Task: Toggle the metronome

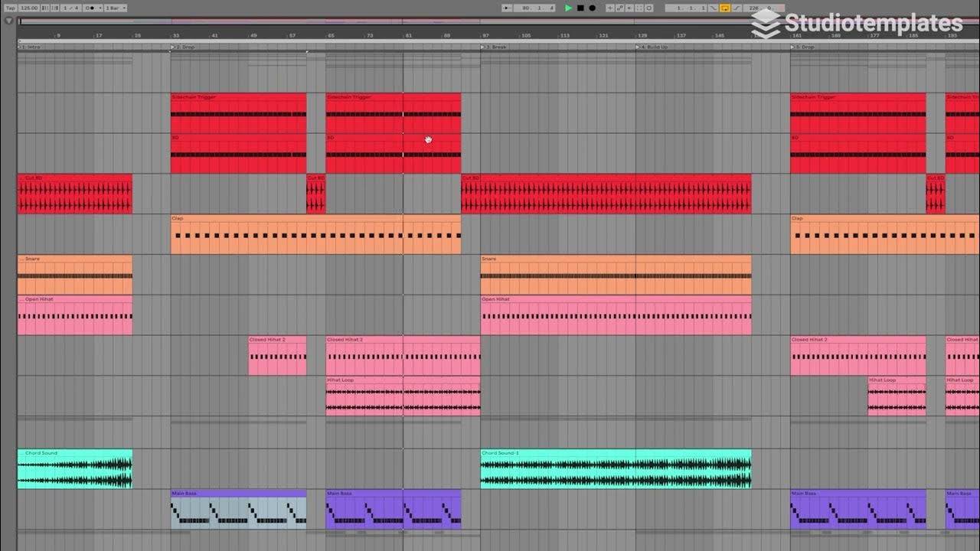Action: (x=90, y=8)
